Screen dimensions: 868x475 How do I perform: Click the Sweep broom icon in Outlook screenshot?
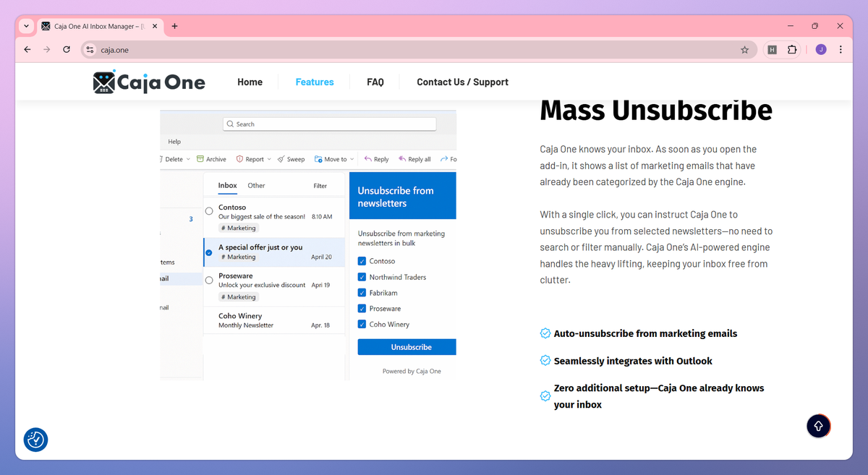281,159
